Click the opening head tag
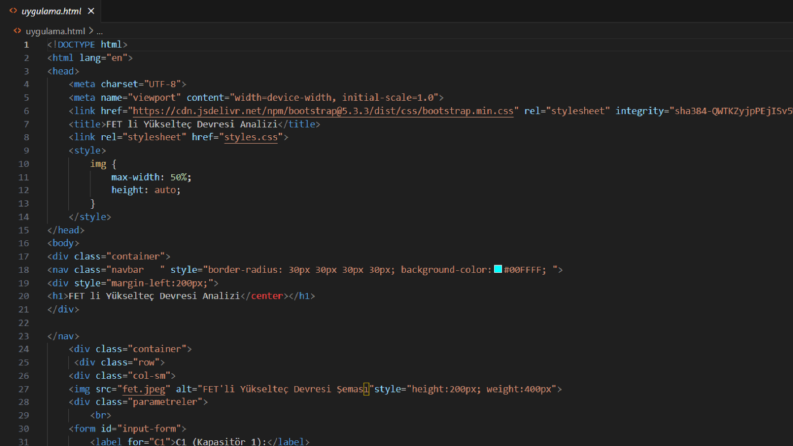This screenshot has height=446, width=793. point(63,71)
